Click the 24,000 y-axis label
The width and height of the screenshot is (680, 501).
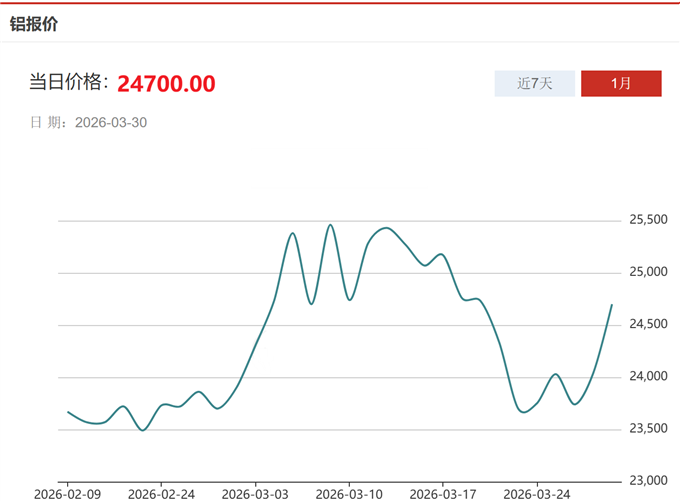pos(648,377)
